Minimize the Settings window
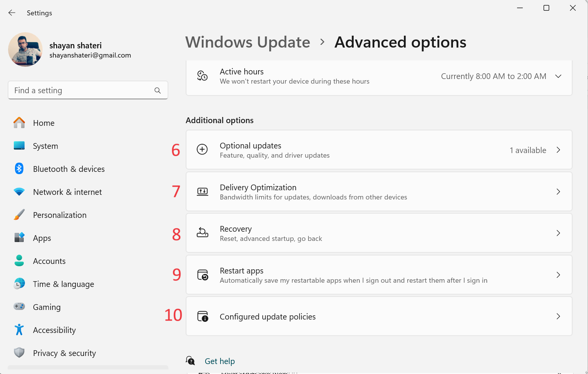This screenshot has width=588, height=374. (520, 8)
